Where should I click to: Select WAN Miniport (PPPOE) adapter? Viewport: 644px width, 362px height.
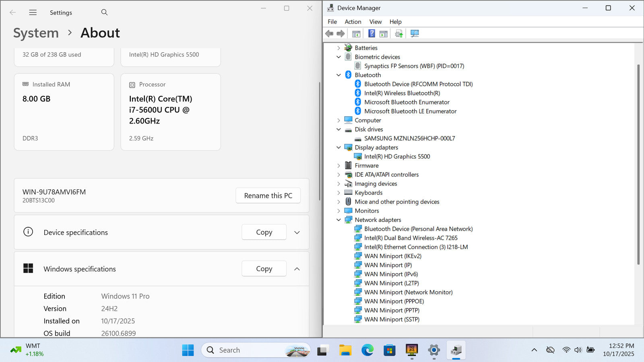pos(394,301)
